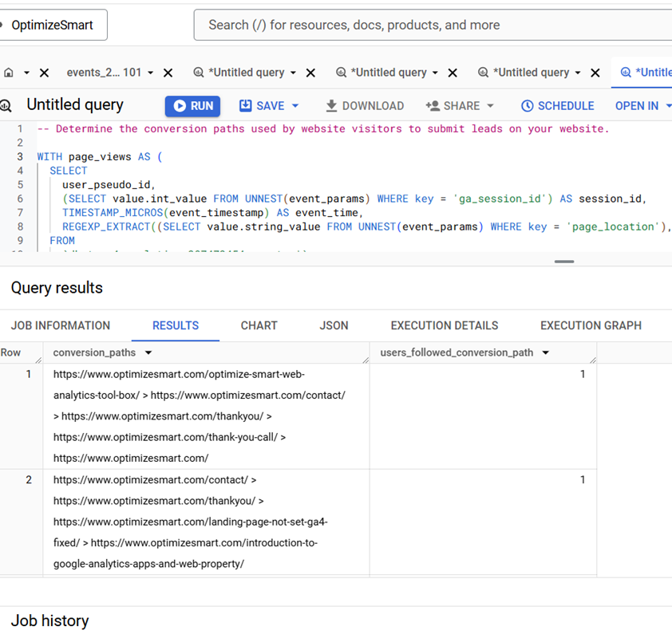The width and height of the screenshot is (672, 638).
Task: Close the first Untitled query tab
Action: point(310,72)
